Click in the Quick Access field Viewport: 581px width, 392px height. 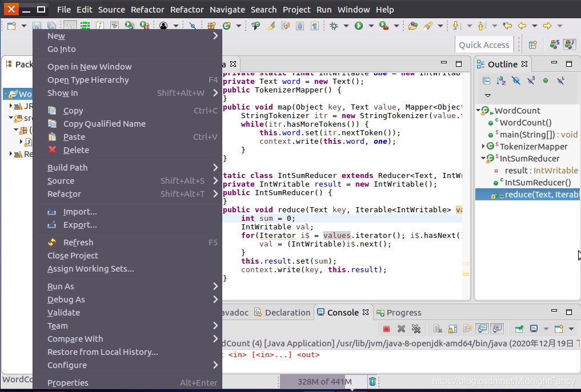[x=484, y=45]
